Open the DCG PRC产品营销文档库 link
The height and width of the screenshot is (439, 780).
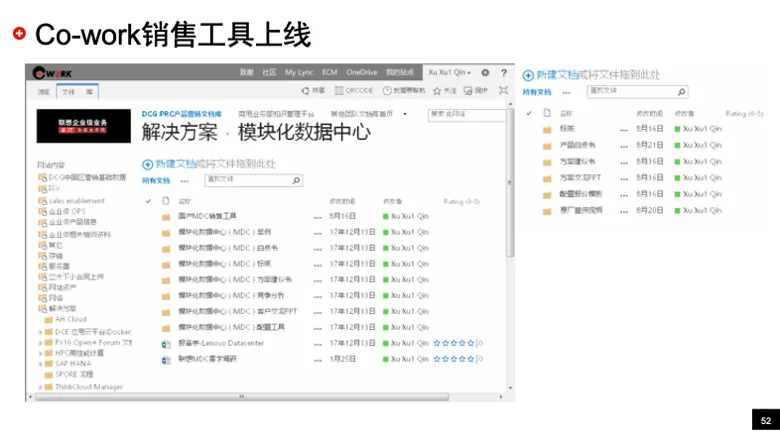pos(182,114)
